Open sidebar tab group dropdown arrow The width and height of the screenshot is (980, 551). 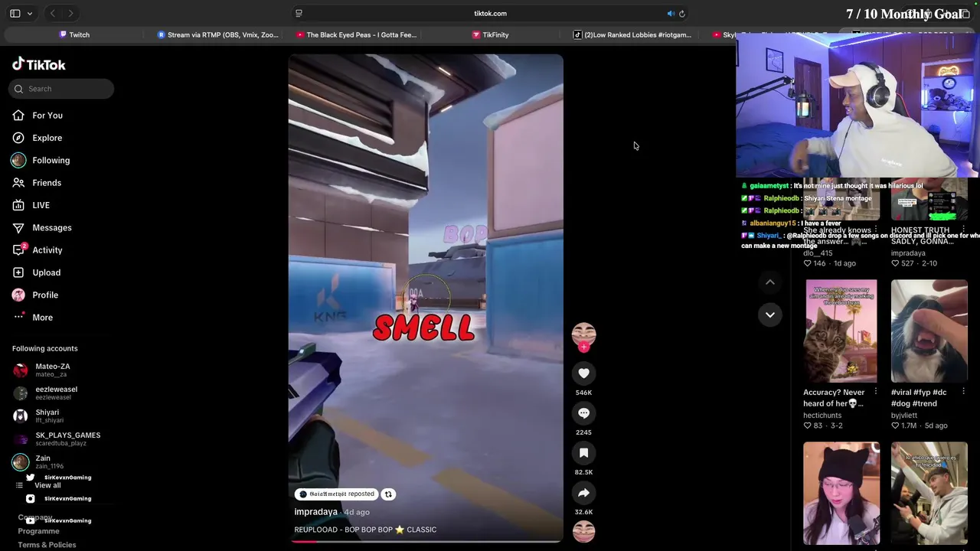pos(30,13)
